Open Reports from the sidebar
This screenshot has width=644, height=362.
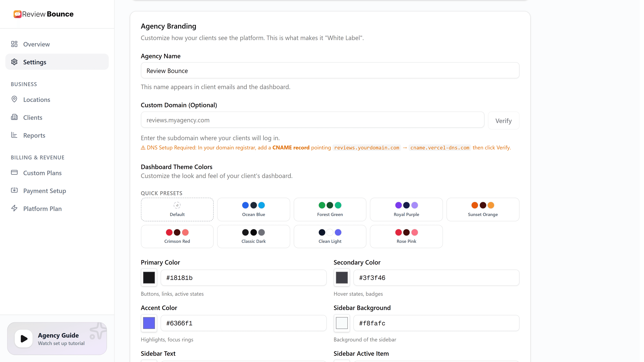tap(57, 135)
